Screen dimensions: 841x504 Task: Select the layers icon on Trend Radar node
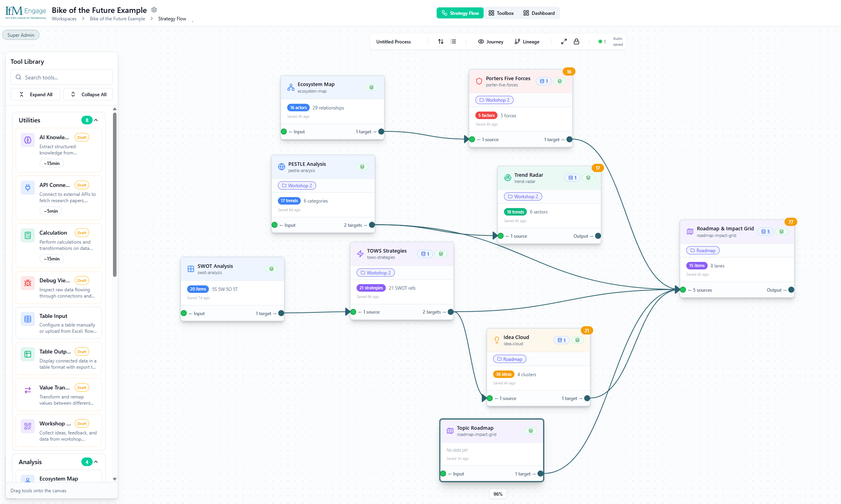pyautogui.click(x=588, y=178)
